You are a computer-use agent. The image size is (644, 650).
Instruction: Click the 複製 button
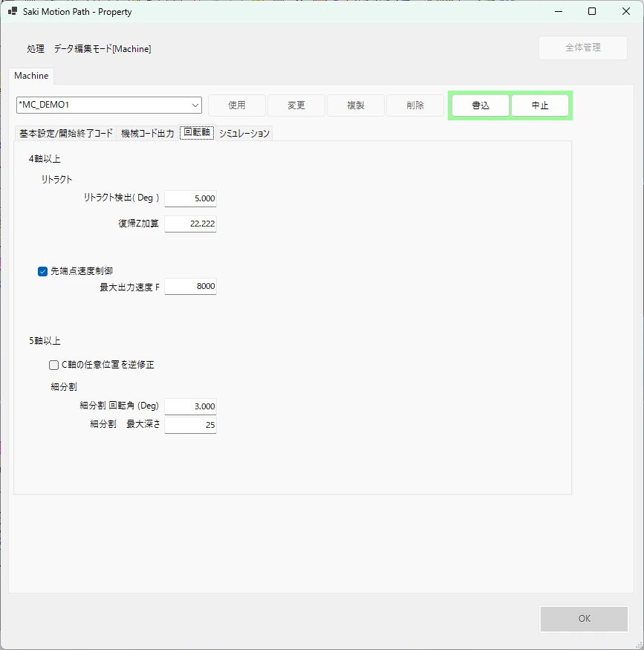pos(356,105)
